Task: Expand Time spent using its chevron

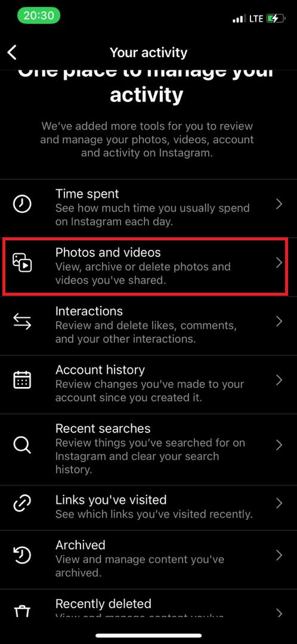Action: point(279,204)
